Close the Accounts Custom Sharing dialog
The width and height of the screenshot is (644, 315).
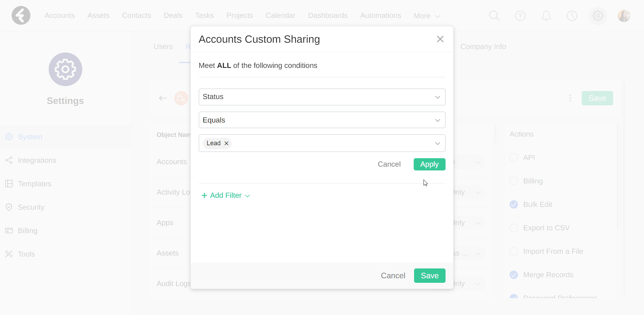[440, 39]
